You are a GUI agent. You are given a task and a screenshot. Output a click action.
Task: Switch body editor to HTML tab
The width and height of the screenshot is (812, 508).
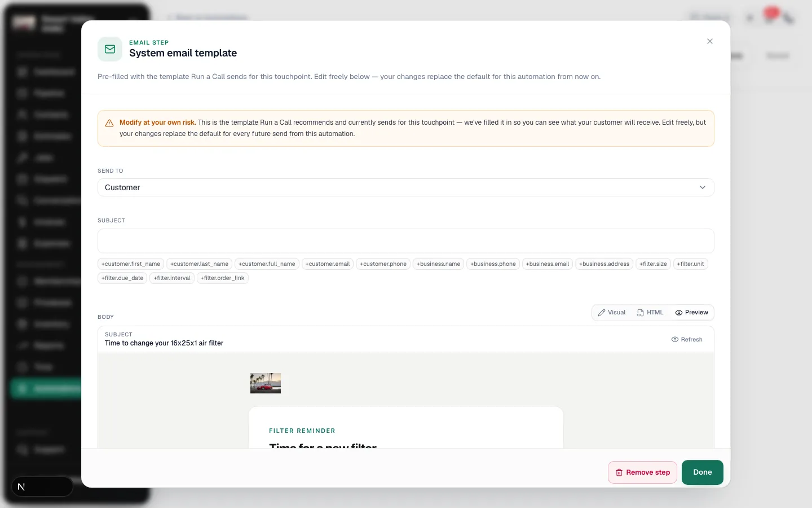650,313
